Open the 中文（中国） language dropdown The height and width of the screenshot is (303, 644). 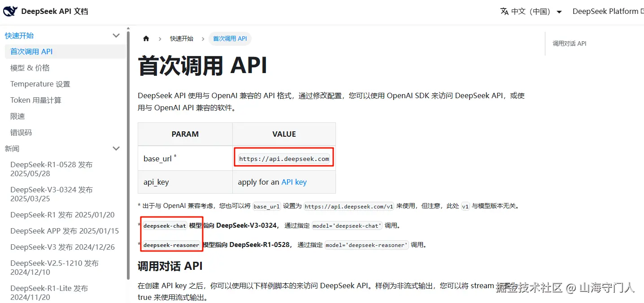coord(531,11)
